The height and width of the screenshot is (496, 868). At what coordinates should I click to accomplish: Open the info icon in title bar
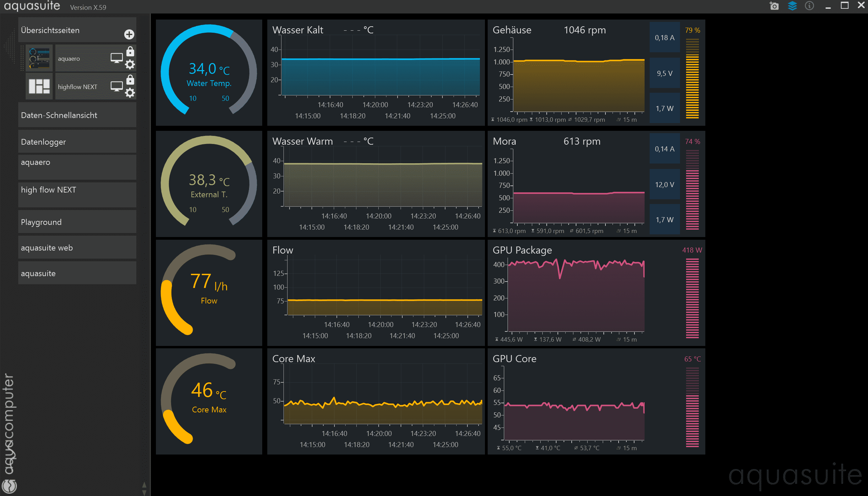[809, 6]
